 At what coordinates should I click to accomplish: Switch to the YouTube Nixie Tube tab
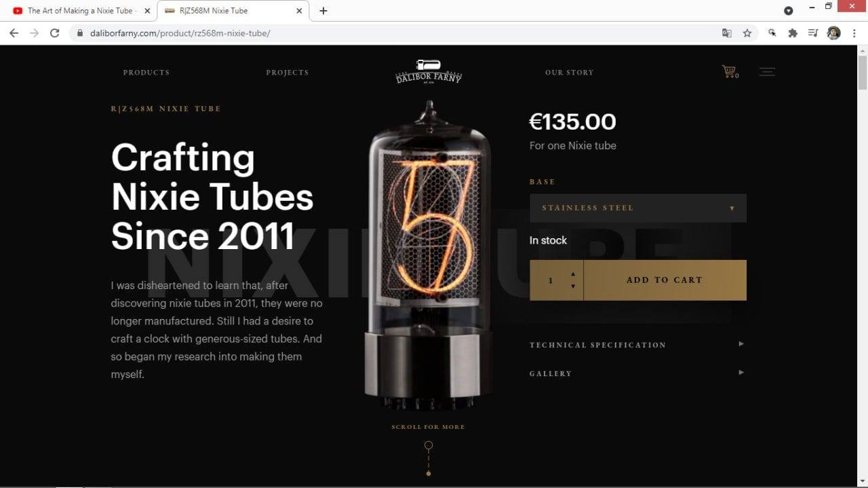(x=81, y=11)
